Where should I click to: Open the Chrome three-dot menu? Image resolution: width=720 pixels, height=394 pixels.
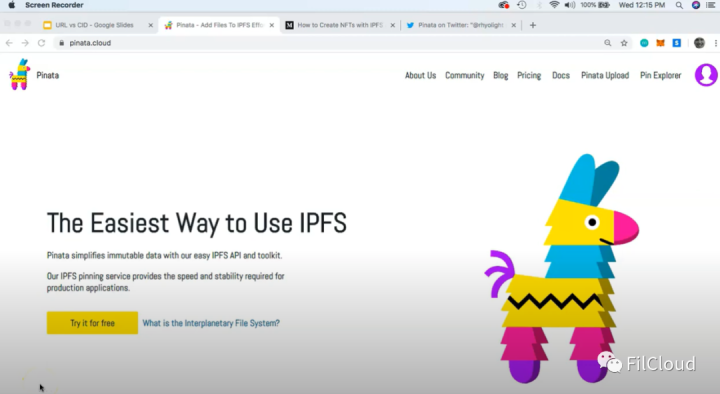click(715, 43)
